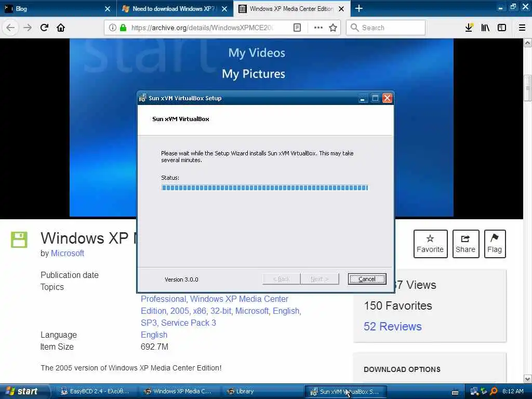532x399 pixels.
Task: Open the downloads arrow panel
Action: tap(469, 28)
